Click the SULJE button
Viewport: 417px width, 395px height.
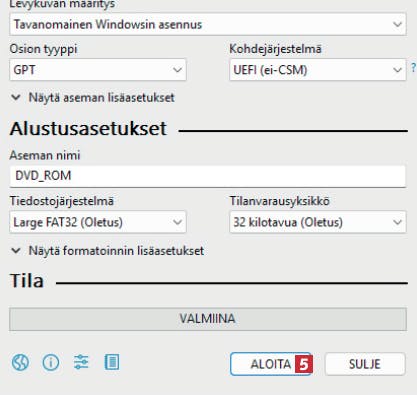(x=365, y=364)
